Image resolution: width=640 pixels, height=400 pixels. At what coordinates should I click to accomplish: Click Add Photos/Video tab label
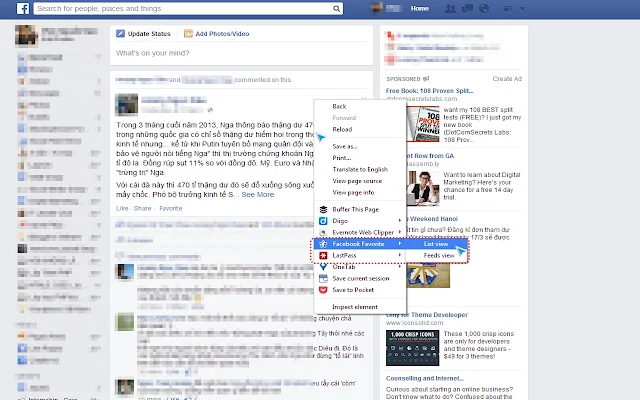click(222, 34)
